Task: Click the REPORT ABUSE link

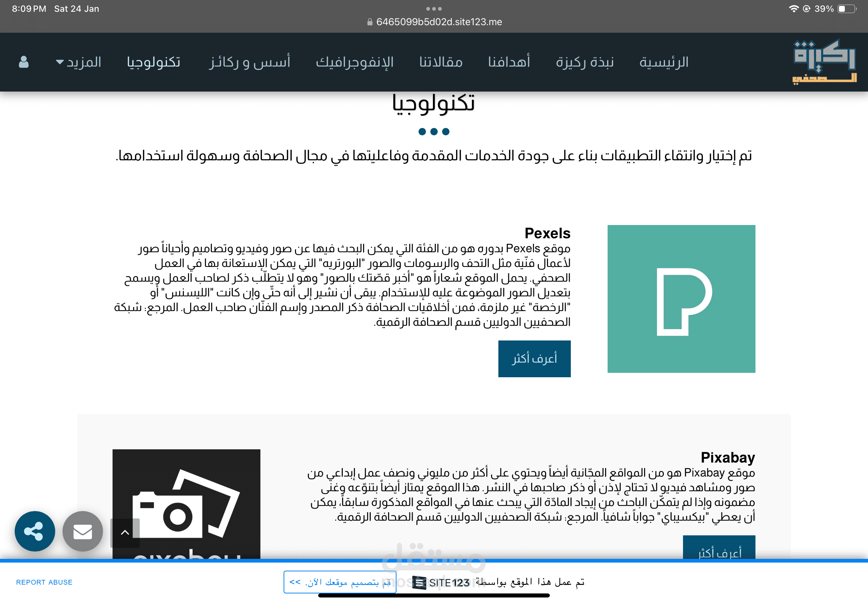Action: (44, 582)
